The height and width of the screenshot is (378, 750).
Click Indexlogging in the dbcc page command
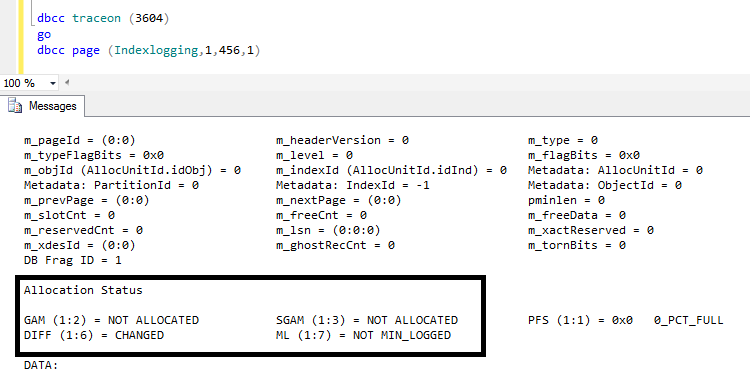pyautogui.click(x=156, y=51)
